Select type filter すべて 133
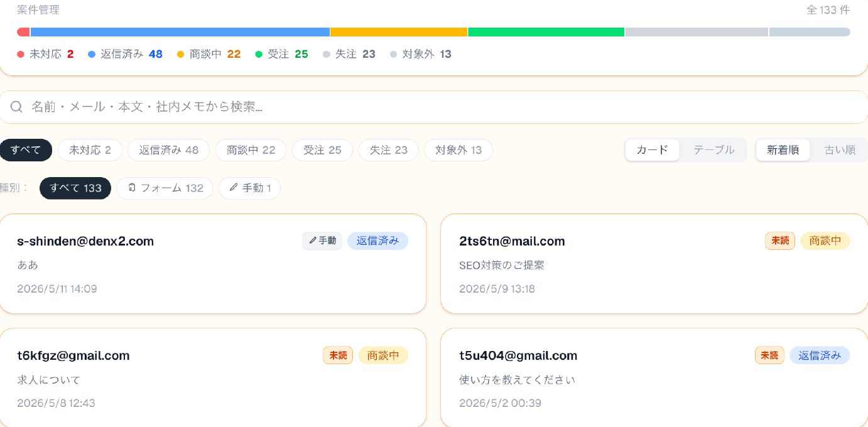The width and height of the screenshot is (868, 427). [x=75, y=188]
